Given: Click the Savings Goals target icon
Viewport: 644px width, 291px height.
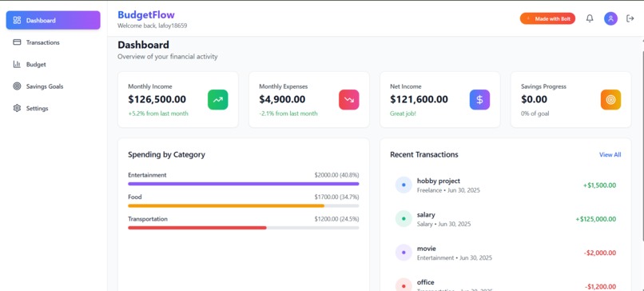Looking at the screenshot, I should click(x=17, y=86).
